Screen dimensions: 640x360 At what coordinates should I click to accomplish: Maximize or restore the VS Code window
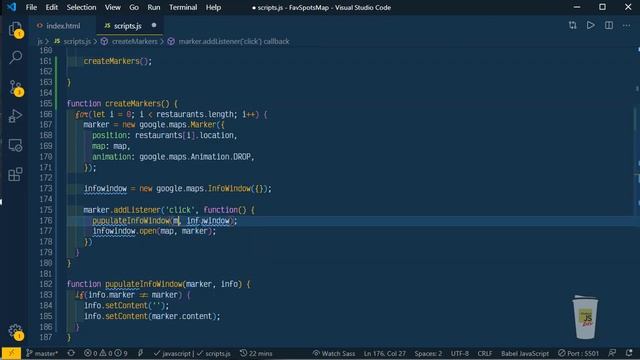pos(602,7)
